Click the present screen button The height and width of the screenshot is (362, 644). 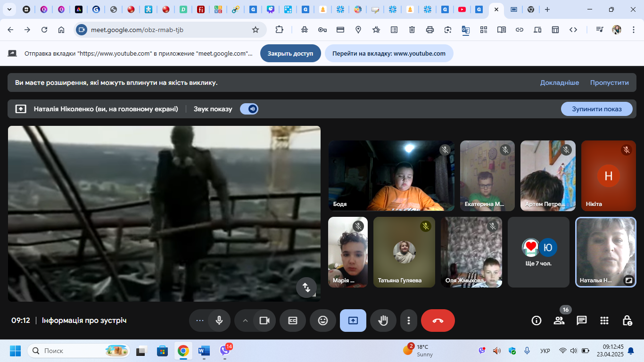(x=353, y=321)
